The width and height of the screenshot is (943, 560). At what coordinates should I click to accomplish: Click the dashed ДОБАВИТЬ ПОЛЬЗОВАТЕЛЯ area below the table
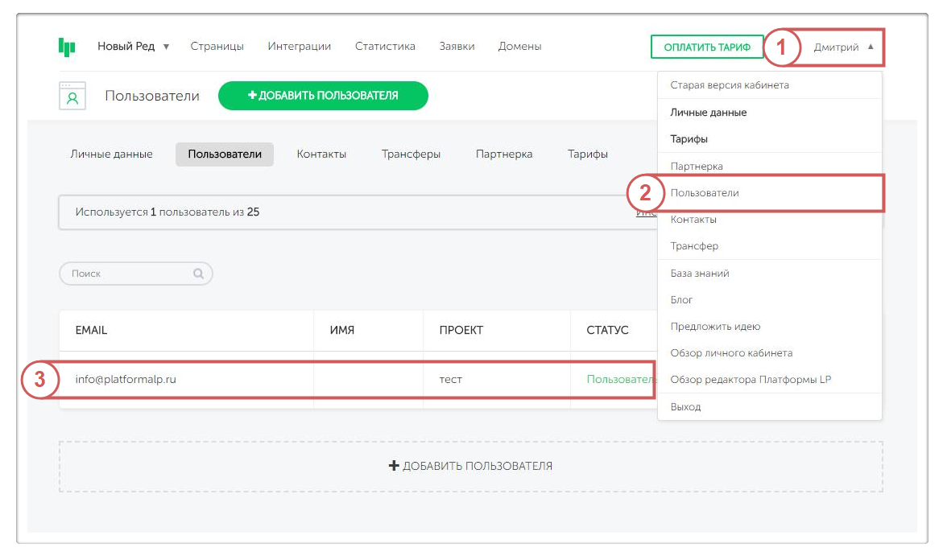470,466
